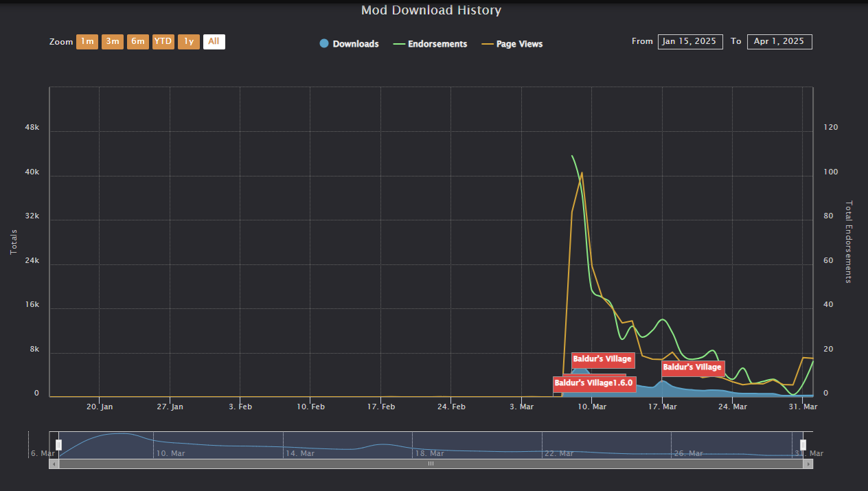
Task: Click the 14. Mar navigator label
Action: [x=300, y=453]
